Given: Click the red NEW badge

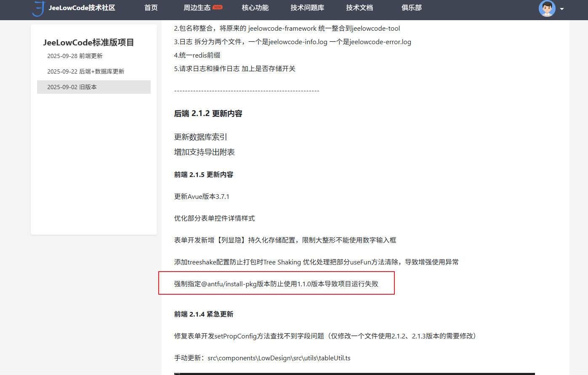Looking at the screenshot, I should pyautogui.click(x=218, y=7).
